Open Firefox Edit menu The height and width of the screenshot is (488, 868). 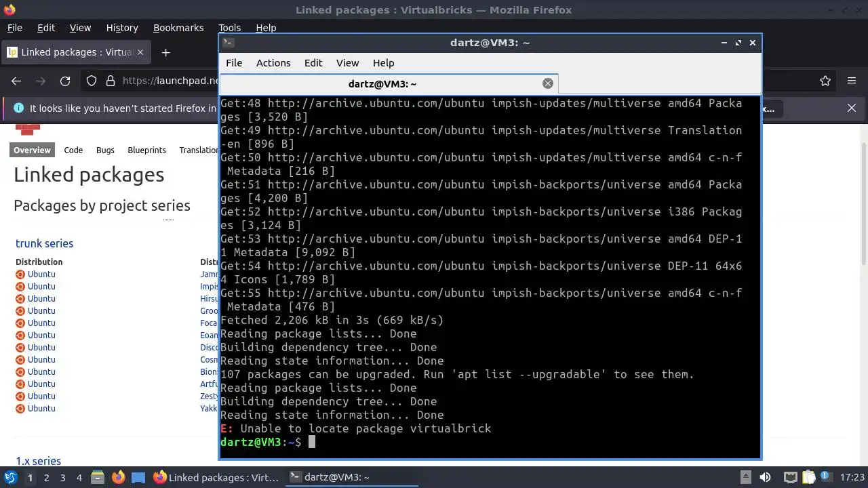(46, 28)
